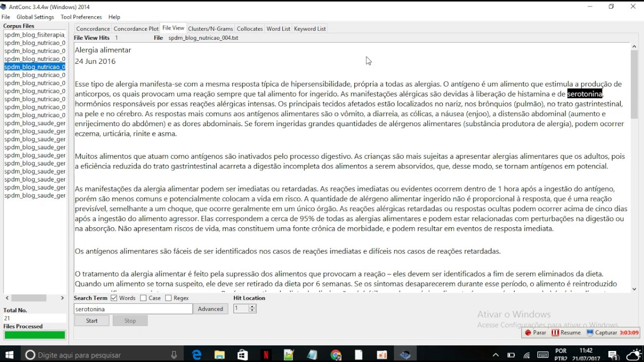Viewport: 644px width, 362px height.
Task: Switch to the Word List tab
Action: [278, 29]
